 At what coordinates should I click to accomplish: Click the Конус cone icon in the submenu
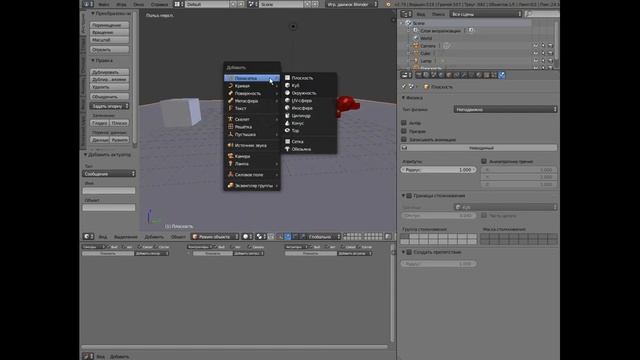point(287,123)
